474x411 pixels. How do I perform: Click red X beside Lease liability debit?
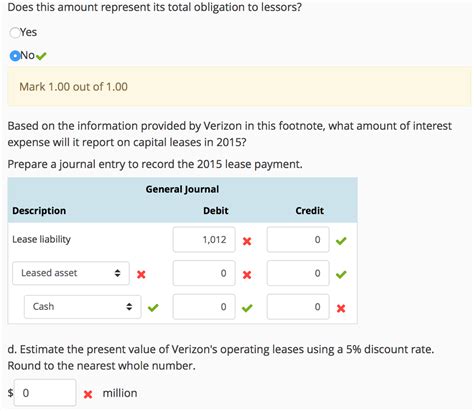[247, 241]
